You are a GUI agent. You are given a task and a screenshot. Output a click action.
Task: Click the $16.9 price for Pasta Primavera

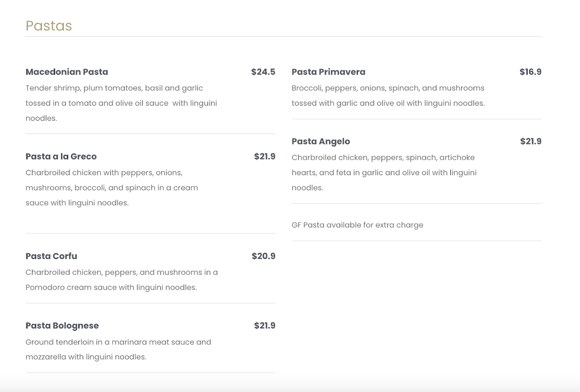coord(530,72)
